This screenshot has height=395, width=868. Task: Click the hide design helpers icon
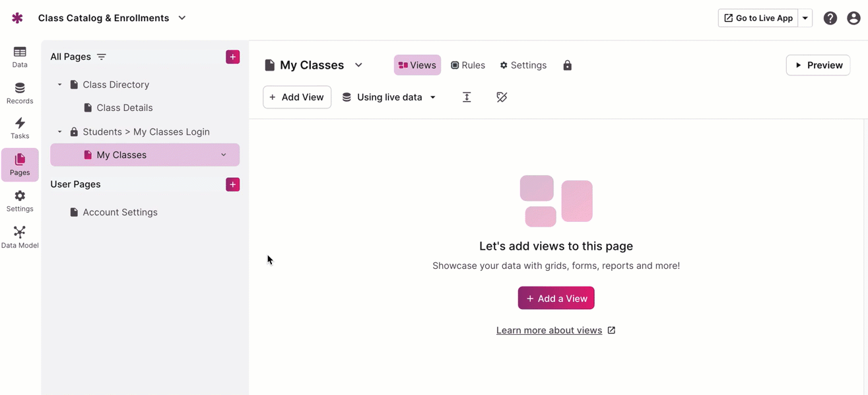click(x=502, y=97)
